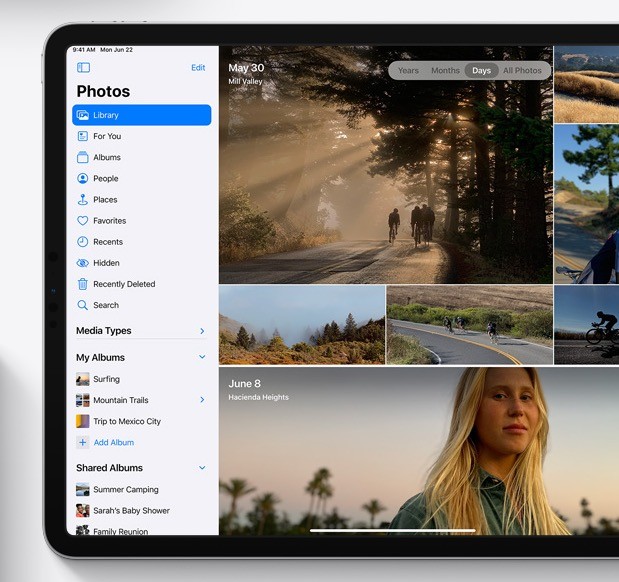The width and height of the screenshot is (619, 582).
Task: Open Trip to Mexico City name
Action: (127, 422)
